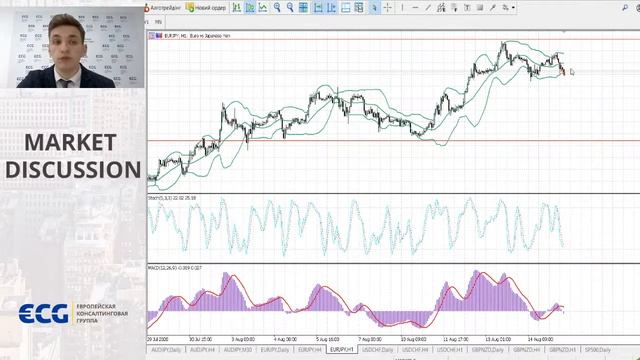
Task: Open a New Order (Новый ордер) window
Action: tap(206, 7)
